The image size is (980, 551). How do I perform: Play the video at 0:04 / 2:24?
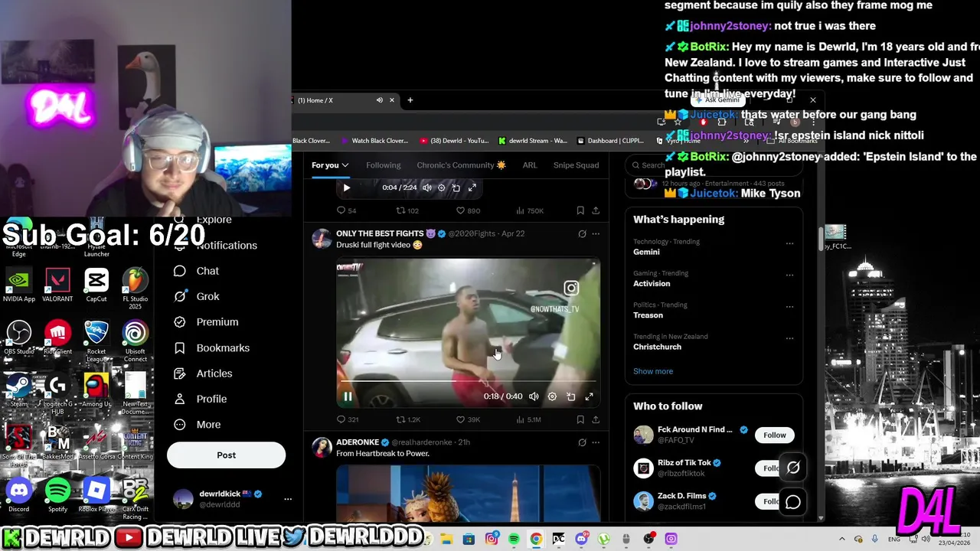[x=346, y=187]
